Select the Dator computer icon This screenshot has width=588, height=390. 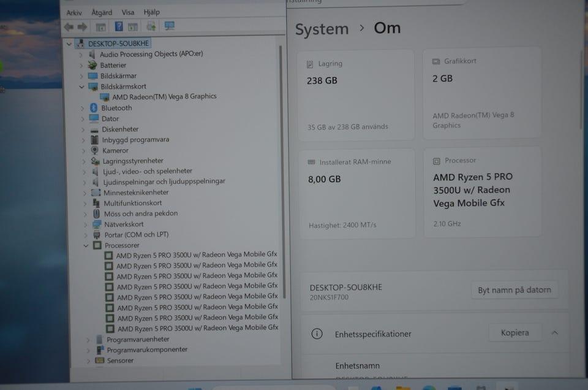94,118
